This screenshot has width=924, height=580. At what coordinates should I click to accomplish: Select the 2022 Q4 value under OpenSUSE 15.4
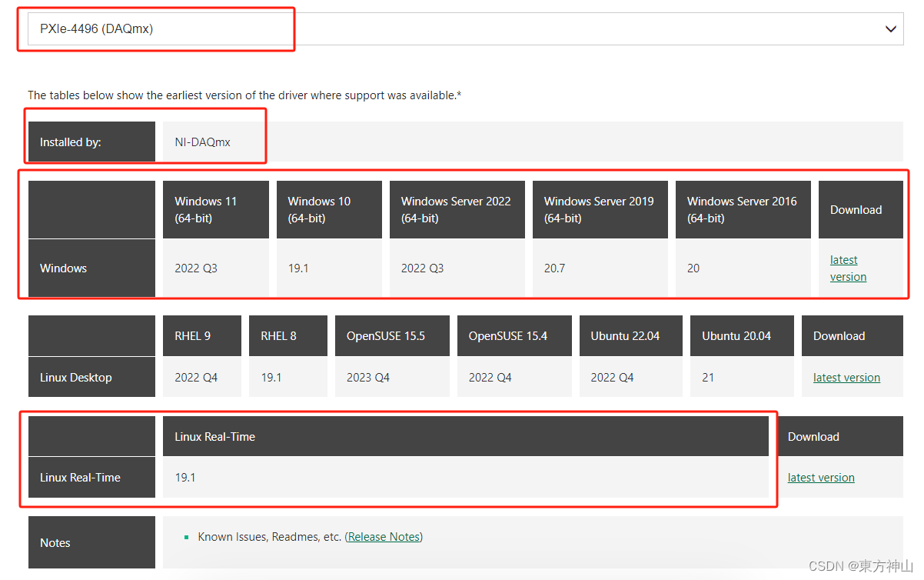tap(490, 378)
